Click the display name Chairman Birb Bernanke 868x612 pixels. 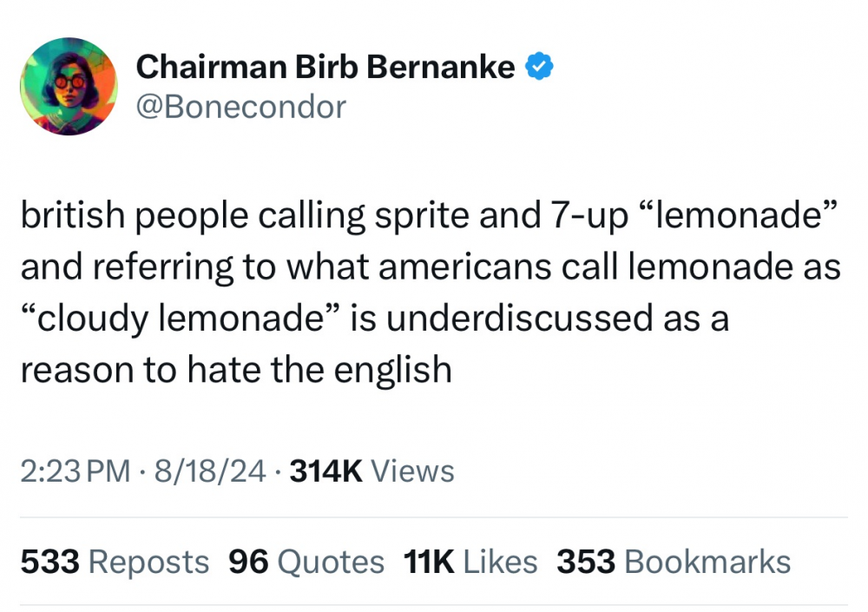click(x=325, y=66)
